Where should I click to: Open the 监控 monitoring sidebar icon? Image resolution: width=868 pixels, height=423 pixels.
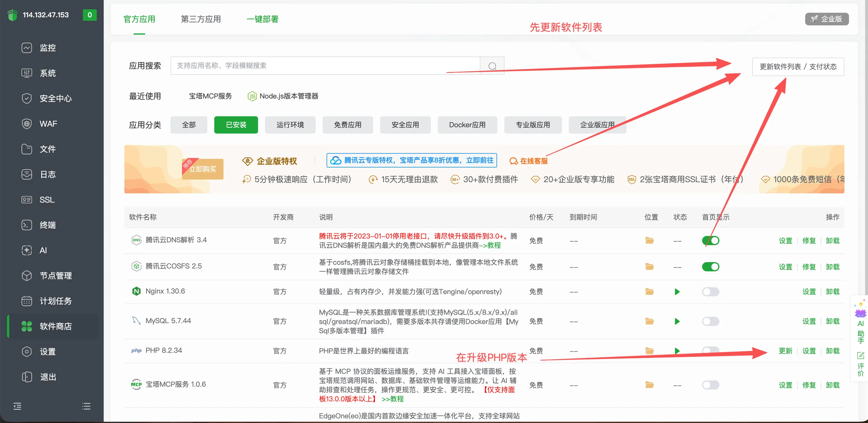[27, 48]
